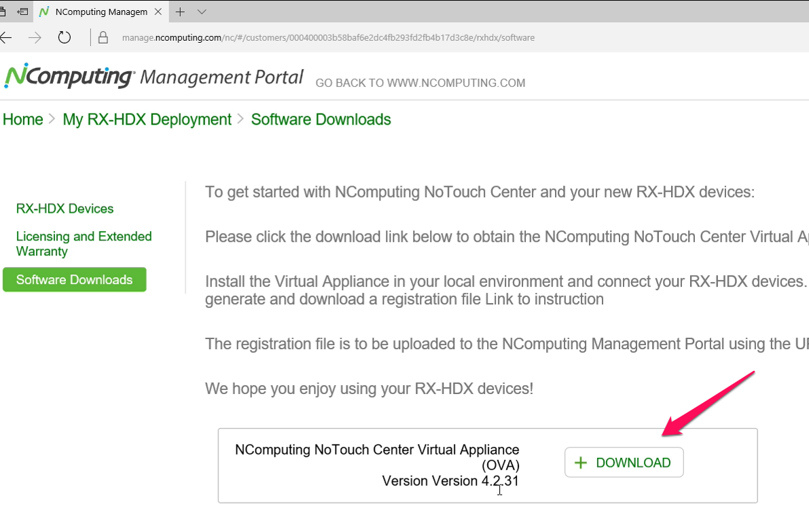This screenshot has height=532, width=809.
Task: Click 'Version Version 4.2.31' text
Action: pyautogui.click(x=450, y=481)
